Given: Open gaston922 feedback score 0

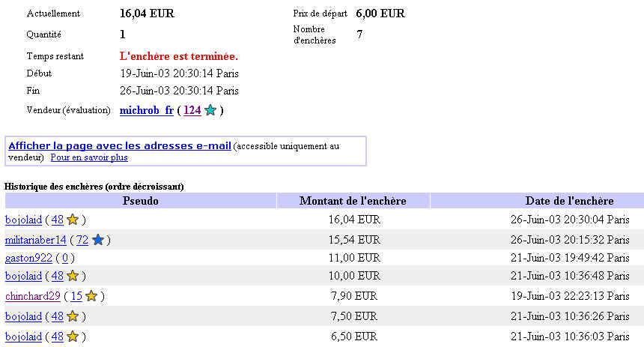Looking at the screenshot, I should pos(65,259).
